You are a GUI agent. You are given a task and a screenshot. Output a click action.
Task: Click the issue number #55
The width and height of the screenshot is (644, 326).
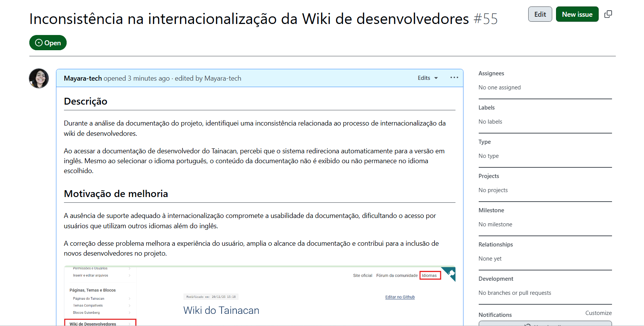pos(486,19)
